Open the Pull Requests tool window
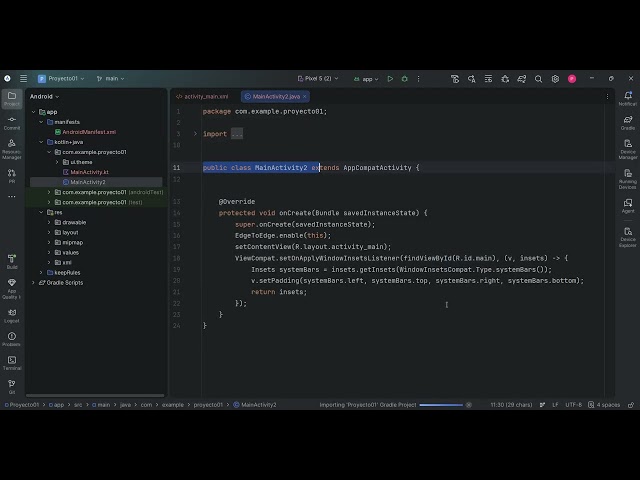Viewport: 640px width, 480px height. [x=12, y=176]
